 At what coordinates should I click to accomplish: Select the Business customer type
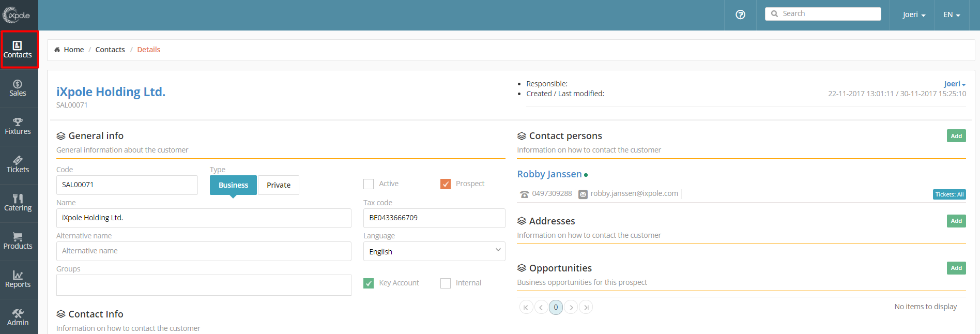[233, 185]
